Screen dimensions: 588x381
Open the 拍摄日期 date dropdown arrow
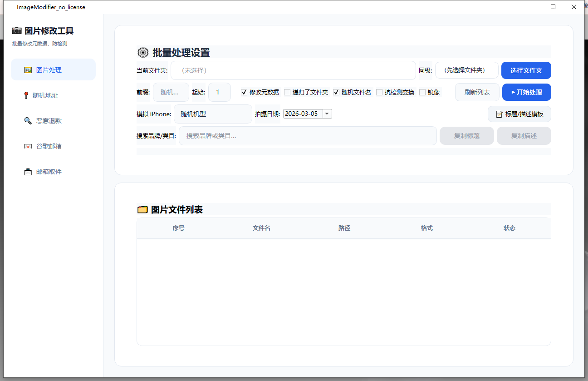coord(327,114)
